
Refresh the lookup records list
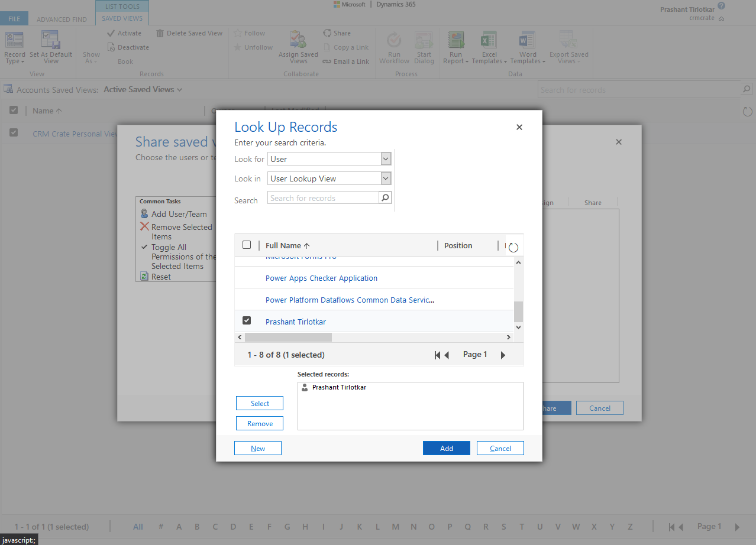513,247
